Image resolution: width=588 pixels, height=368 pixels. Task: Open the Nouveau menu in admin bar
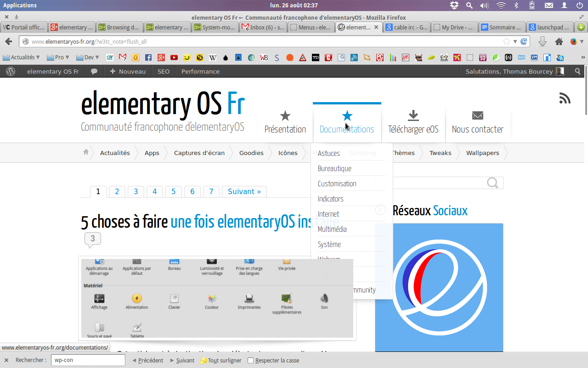[128, 71]
